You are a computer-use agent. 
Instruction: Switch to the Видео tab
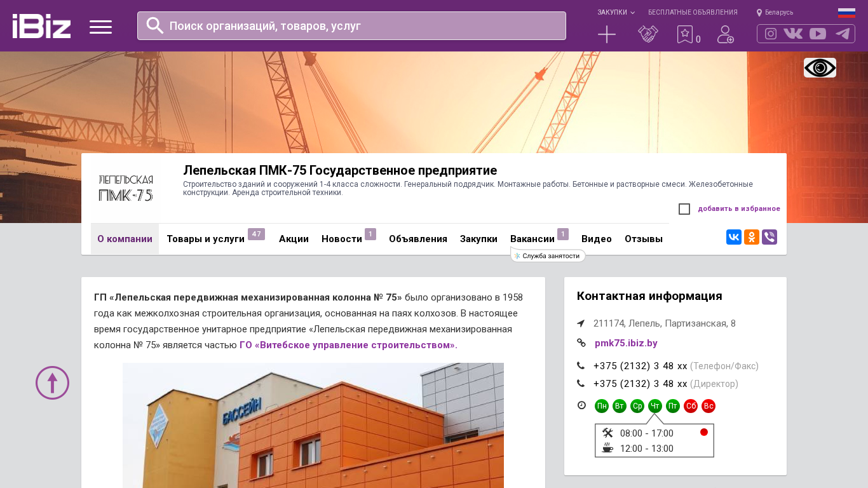click(597, 239)
